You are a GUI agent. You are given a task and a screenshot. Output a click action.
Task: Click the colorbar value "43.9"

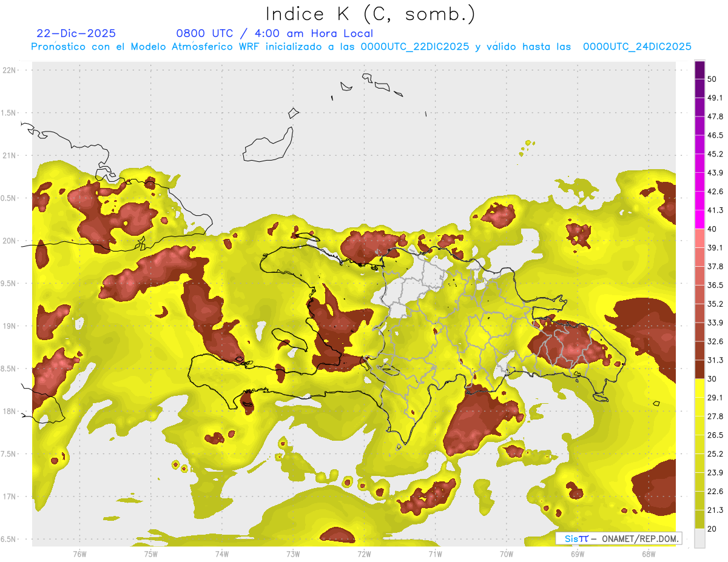[715, 173]
